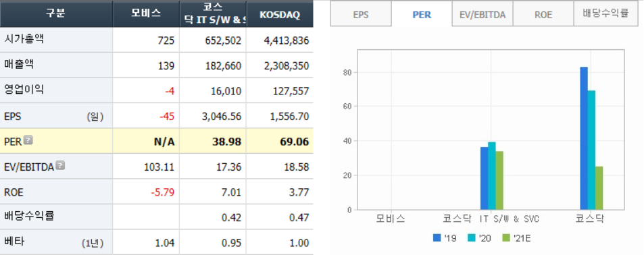The height and width of the screenshot is (255, 644).
Task: Click the sector EPS value 3,046.56
Action: (222, 117)
